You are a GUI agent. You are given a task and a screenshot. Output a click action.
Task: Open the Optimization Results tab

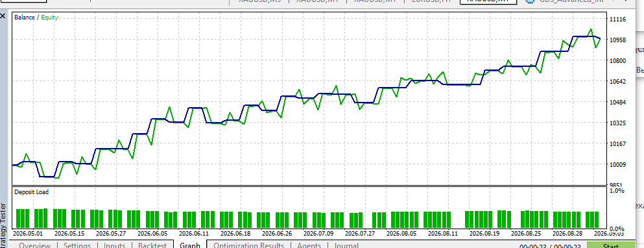[248, 245]
